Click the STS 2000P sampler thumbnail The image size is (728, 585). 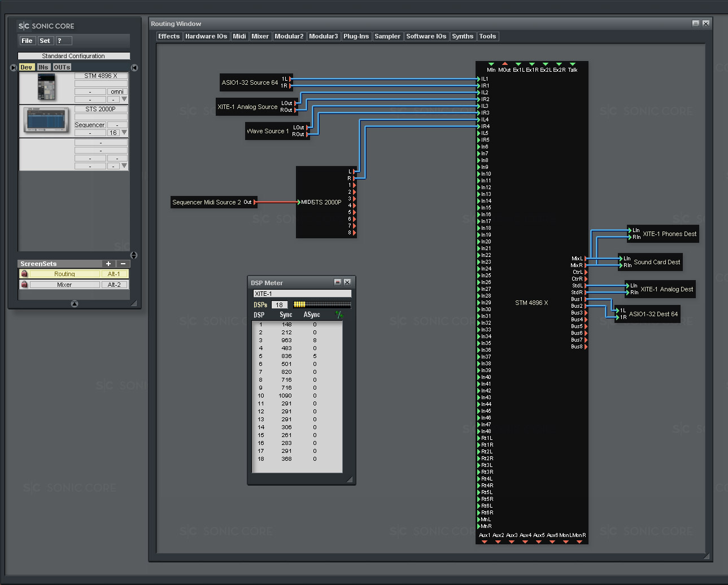47,120
